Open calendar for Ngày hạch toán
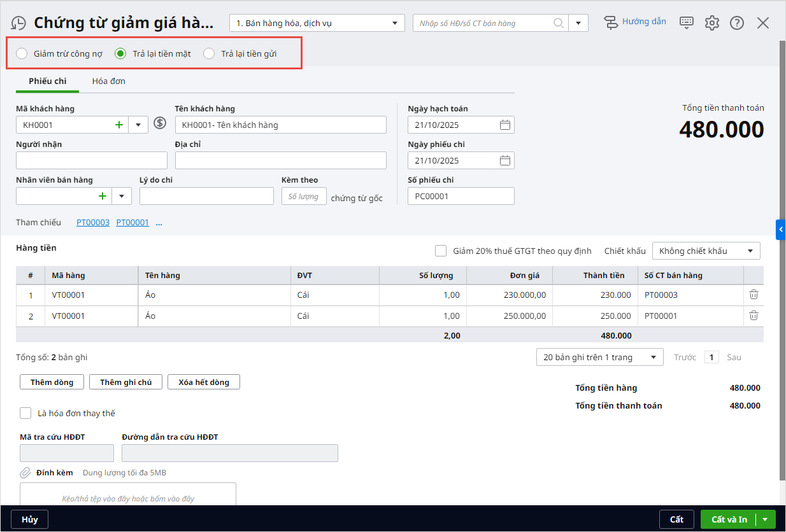This screenshot has width=786, height=532. [x=504, y=125]
